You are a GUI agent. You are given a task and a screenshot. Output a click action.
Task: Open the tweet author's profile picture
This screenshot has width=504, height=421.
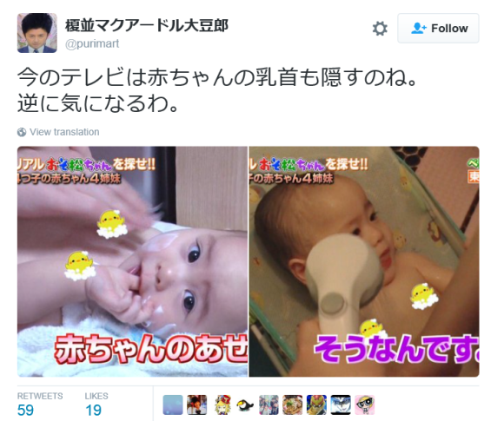(x=37, y=33)
